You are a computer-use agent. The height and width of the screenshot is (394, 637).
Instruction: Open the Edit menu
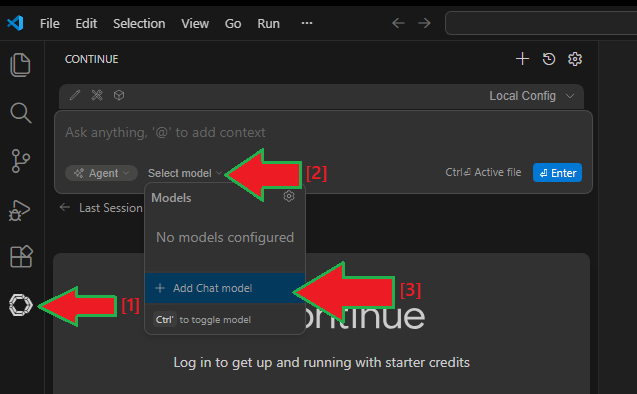86,24
